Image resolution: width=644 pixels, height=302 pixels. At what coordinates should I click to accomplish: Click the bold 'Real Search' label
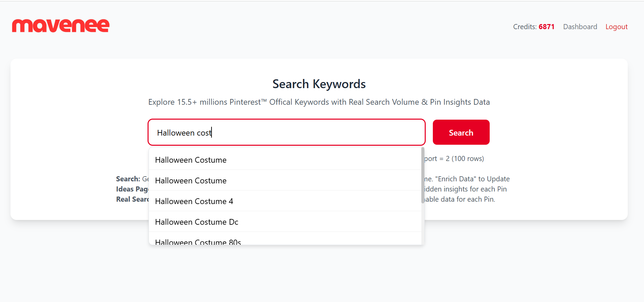tap(132, 199)
